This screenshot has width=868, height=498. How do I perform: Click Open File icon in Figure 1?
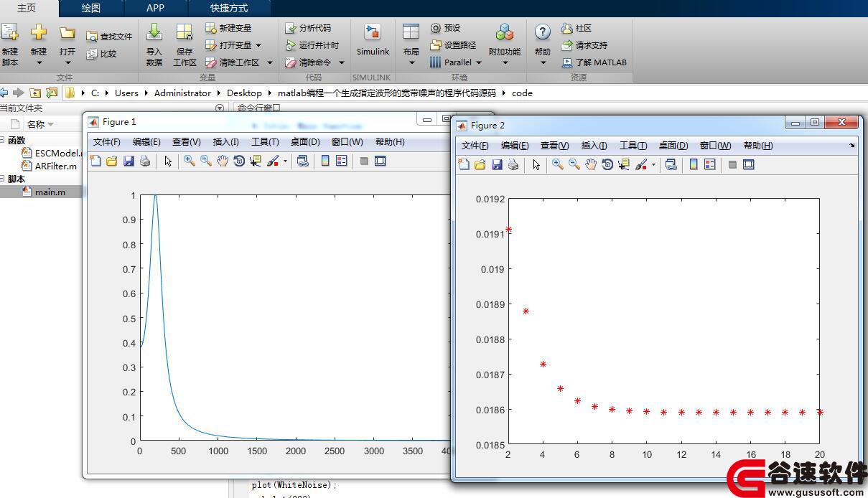111,161
